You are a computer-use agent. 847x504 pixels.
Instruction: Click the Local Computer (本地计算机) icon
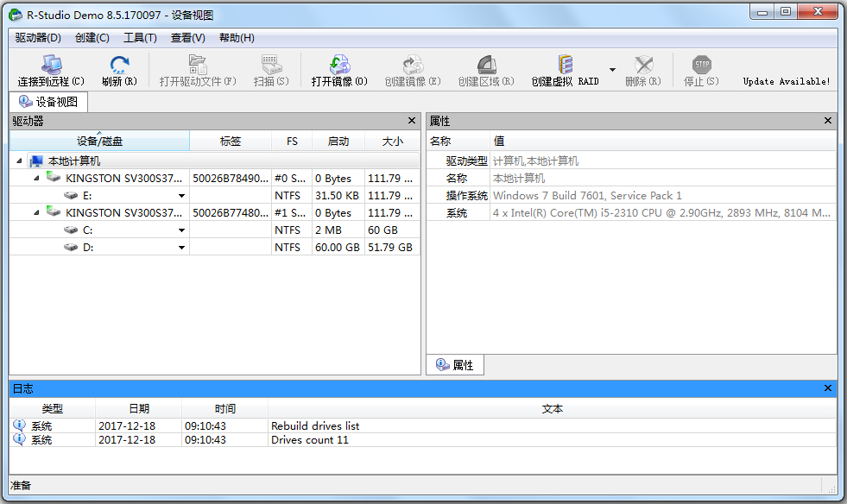[x=36, y=161]
